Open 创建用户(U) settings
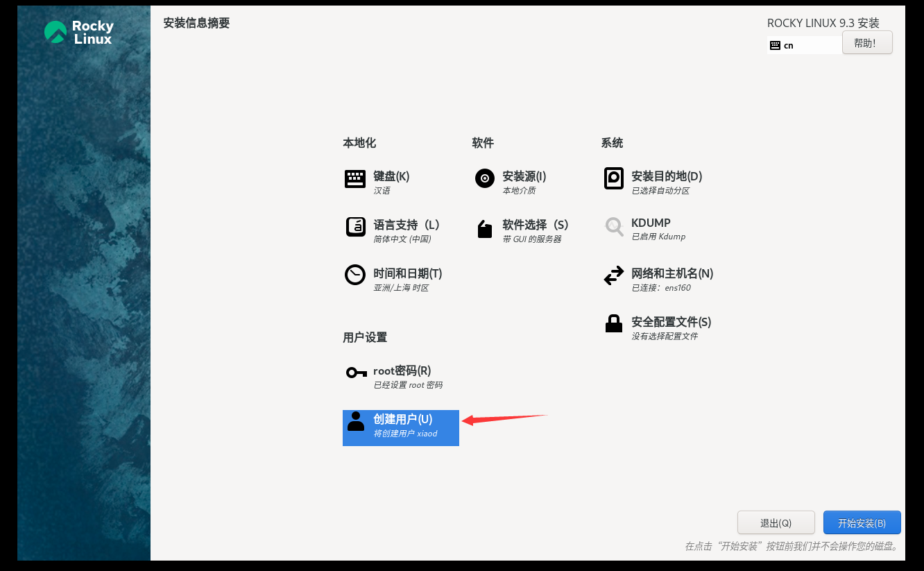Screen dimensions: 924x571 (x=403, y=419)
